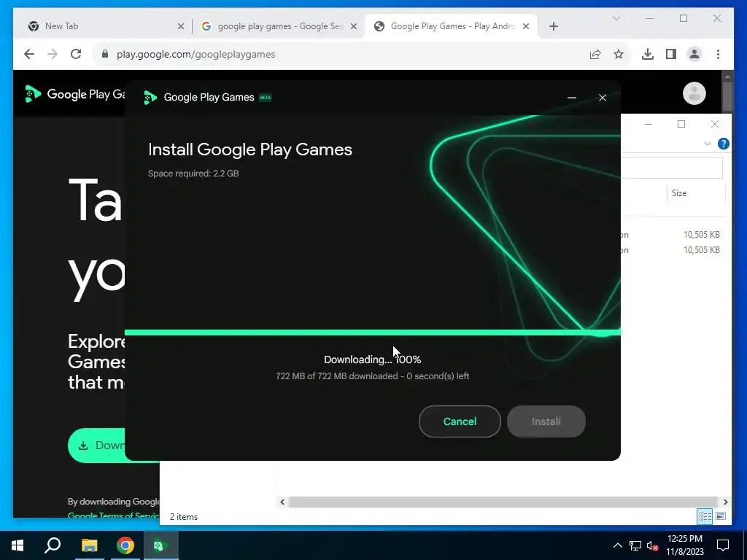Open Chrome profile avatar
Viewport: 747px width, 560px height.
pyautogui.click(x=694, y=54)
